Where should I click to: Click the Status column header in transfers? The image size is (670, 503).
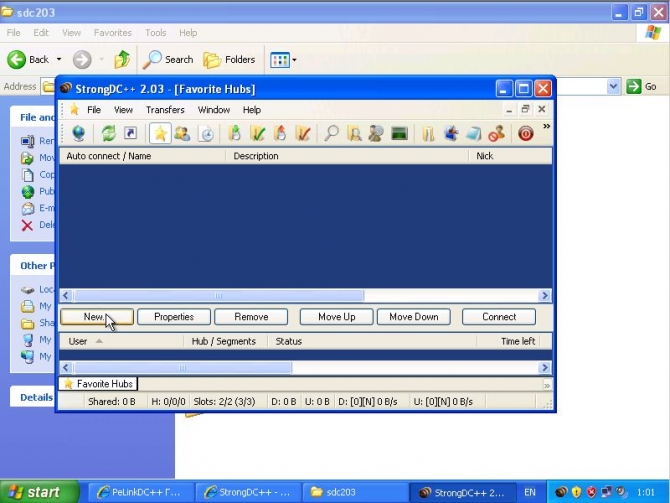point(372,341)
